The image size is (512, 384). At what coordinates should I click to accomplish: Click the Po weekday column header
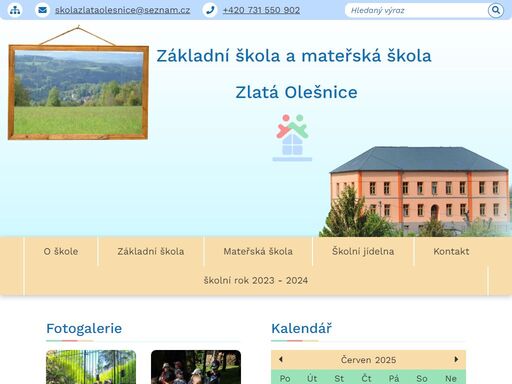285,378
